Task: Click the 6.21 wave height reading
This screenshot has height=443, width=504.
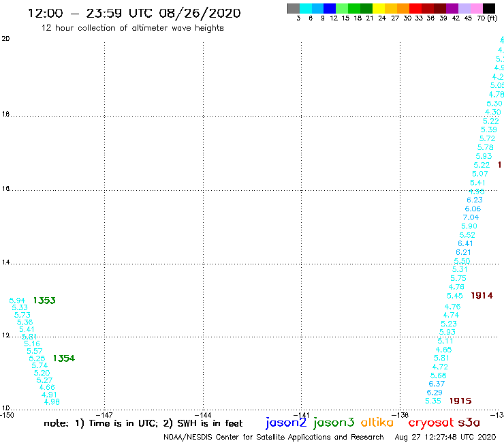Action: coord(463,253)
